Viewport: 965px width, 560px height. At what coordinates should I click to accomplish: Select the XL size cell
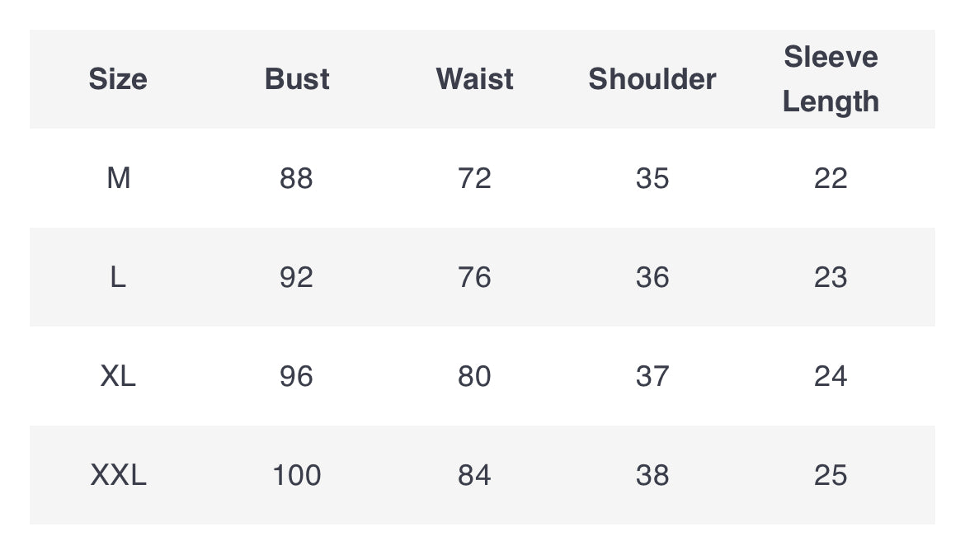click(118, 376)
